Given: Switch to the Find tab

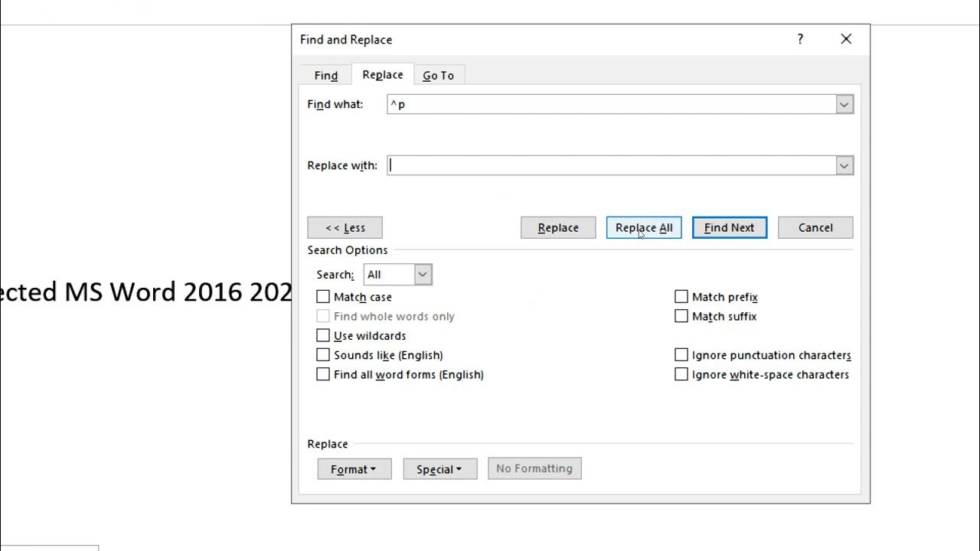Looking at the screenshot, I should tap(325, 75).
